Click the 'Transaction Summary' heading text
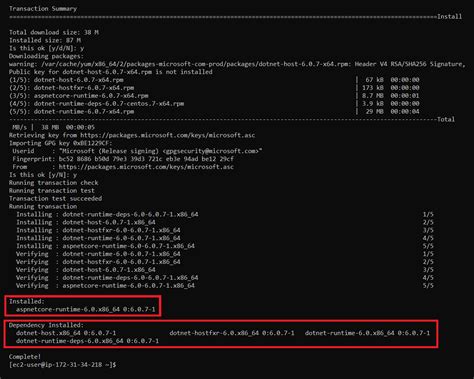474x379 pixels. (43, 9)
